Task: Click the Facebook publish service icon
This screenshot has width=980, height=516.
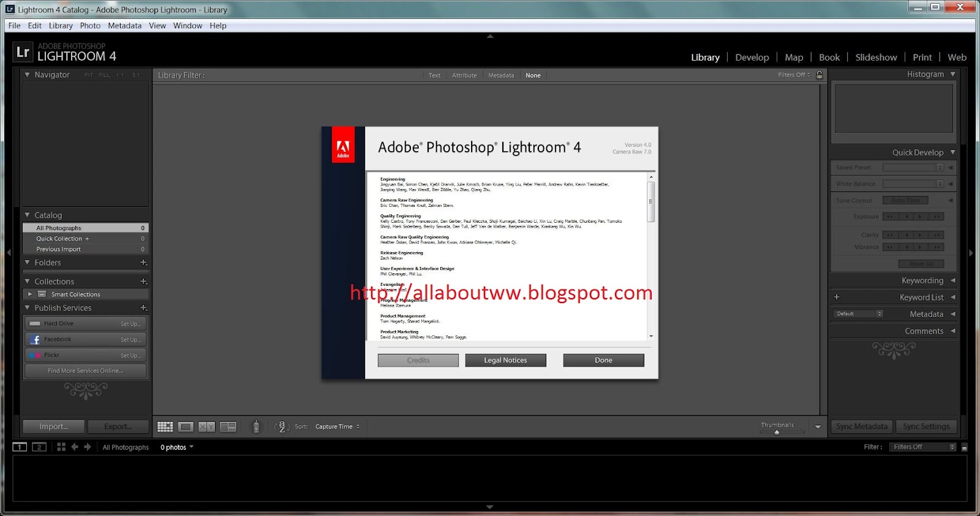Action: [34, 340]
